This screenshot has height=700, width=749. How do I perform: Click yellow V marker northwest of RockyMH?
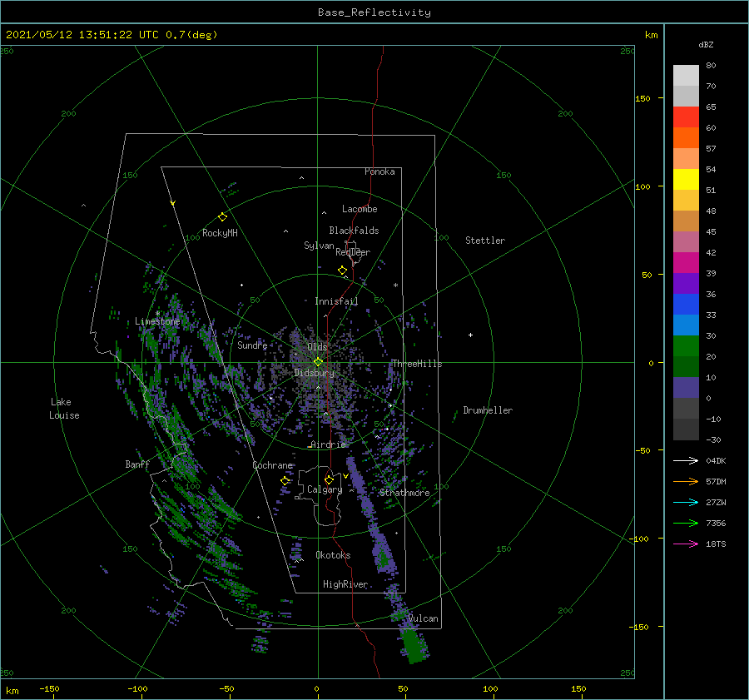(x=173, y=203)
